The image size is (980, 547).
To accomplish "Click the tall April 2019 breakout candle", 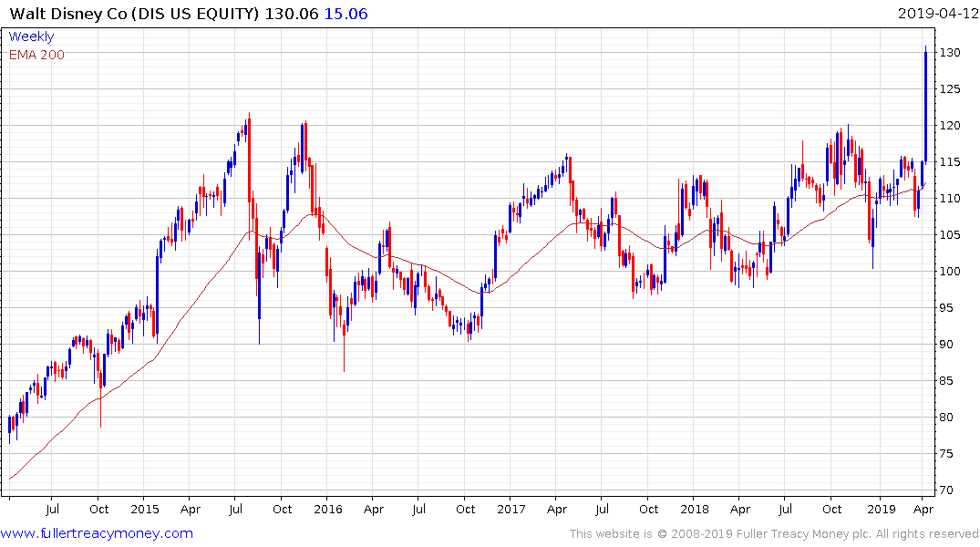I will click(925, 107).
